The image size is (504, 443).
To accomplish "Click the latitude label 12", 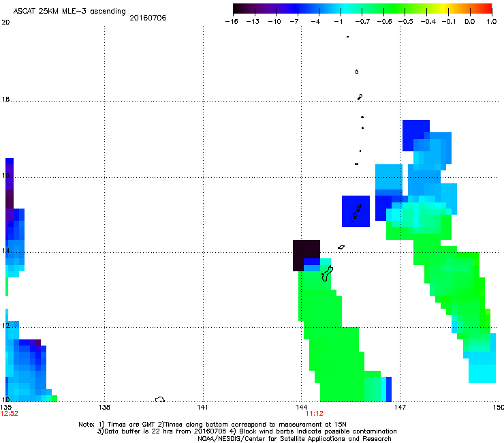I will click(5, 326).
